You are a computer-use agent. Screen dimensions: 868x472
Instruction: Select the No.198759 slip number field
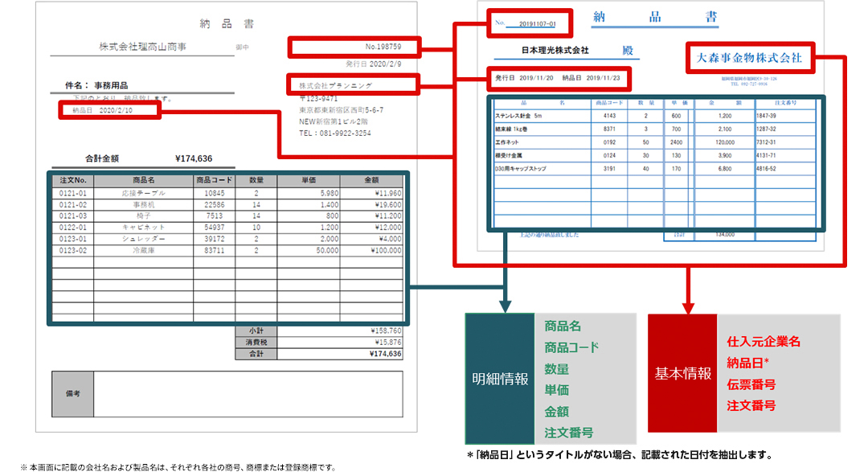353,47
